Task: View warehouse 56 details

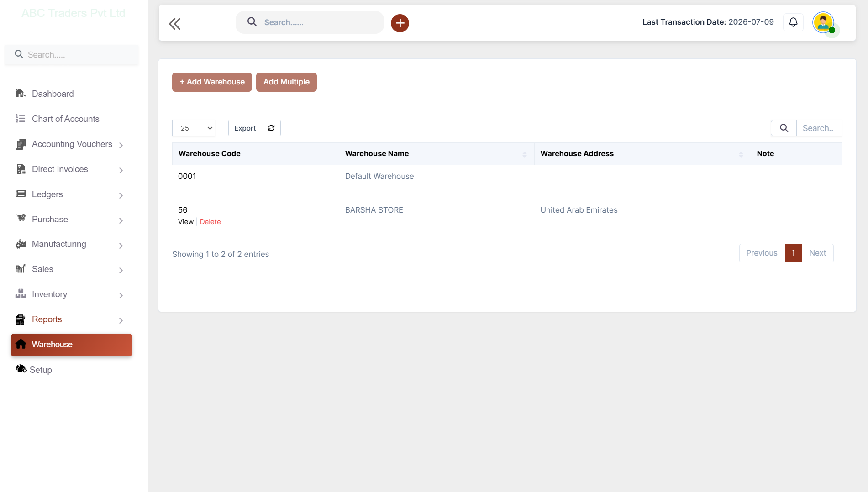Action: click(x=186, y=221)
